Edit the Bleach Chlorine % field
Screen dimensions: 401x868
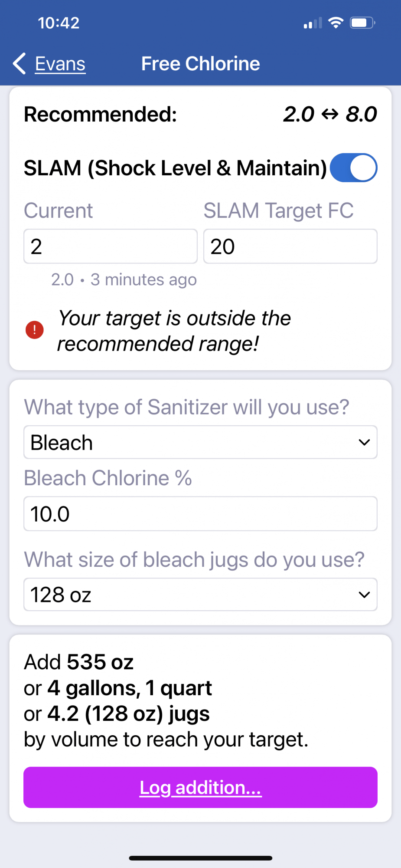(x=200, y=514)
